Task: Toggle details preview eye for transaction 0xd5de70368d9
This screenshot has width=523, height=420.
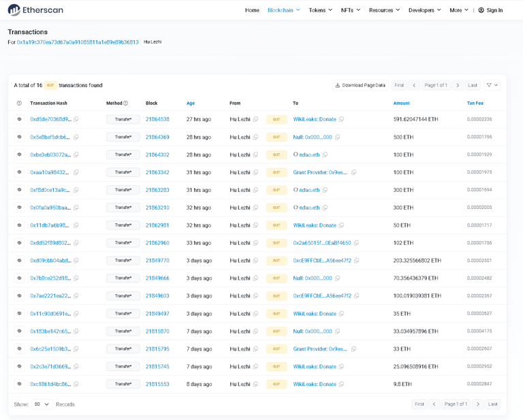Action: tap(19, 119)
